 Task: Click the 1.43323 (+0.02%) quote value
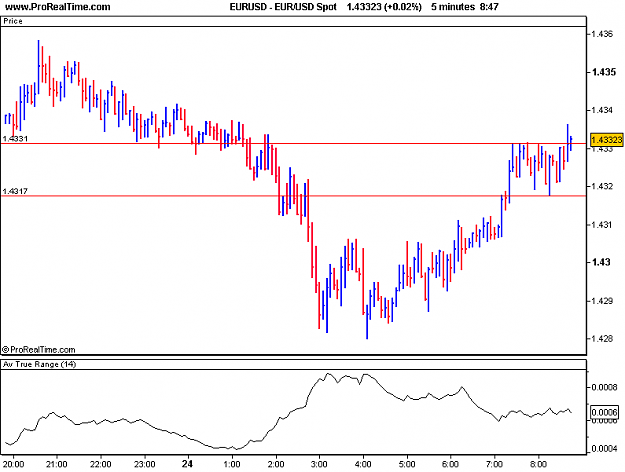tap(384, 7)
